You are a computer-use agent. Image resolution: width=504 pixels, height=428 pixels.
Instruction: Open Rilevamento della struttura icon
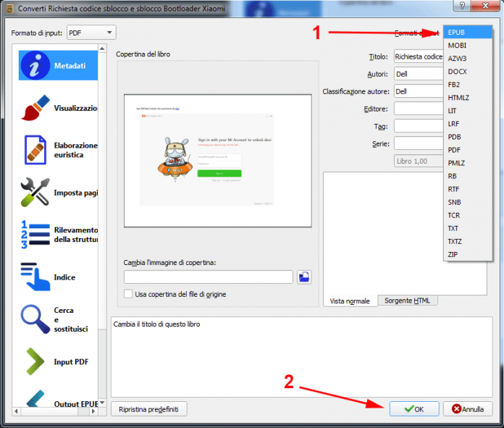pyautogui.click(x=35, y=235)
